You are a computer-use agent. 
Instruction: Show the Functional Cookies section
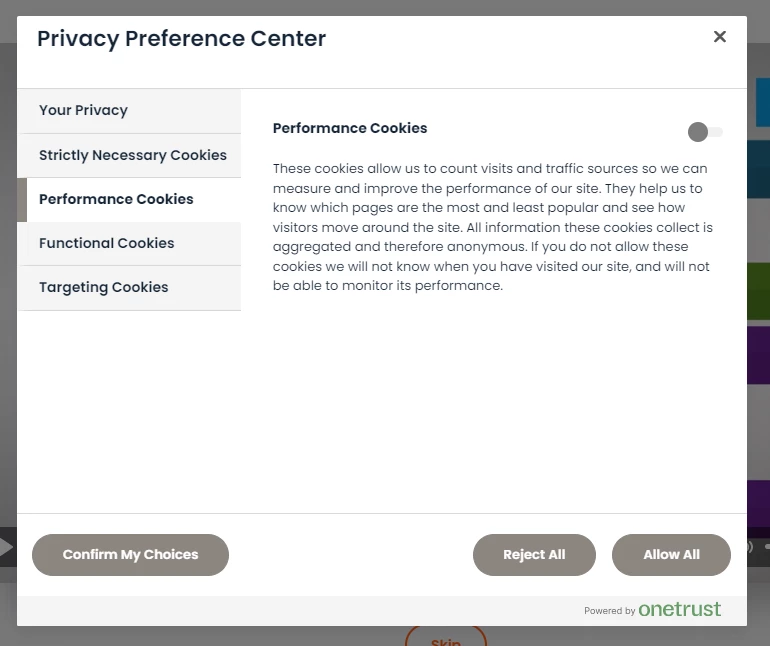click(x=129, y=243)
